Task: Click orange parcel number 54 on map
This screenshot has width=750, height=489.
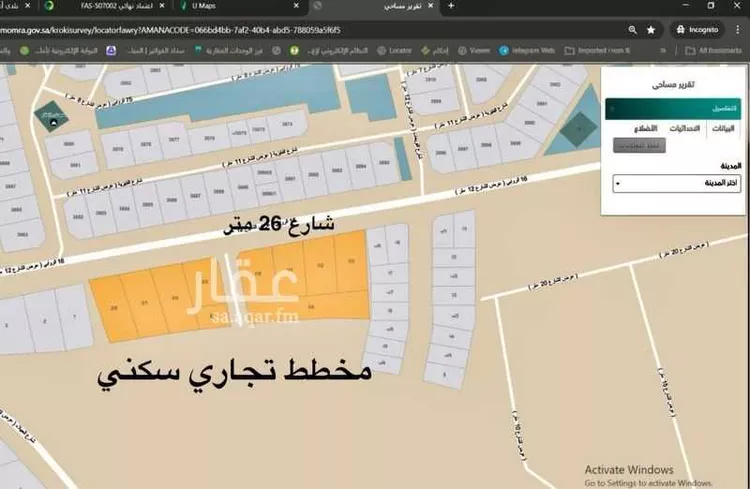Action: point(311,306)
